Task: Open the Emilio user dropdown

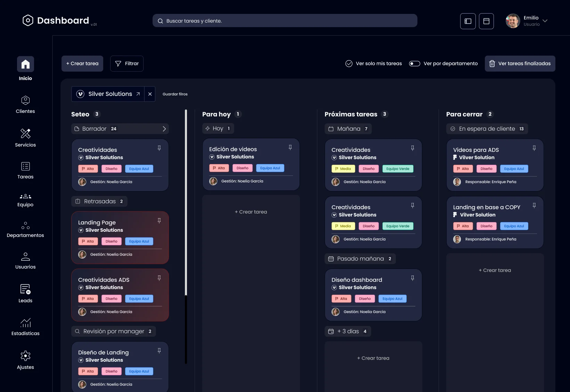Action: 545,21
